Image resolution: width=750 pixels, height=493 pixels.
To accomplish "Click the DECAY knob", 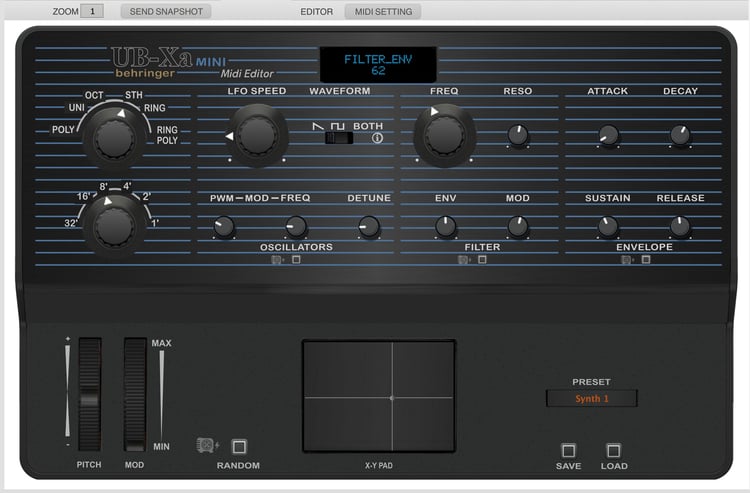I will [680, 135].
